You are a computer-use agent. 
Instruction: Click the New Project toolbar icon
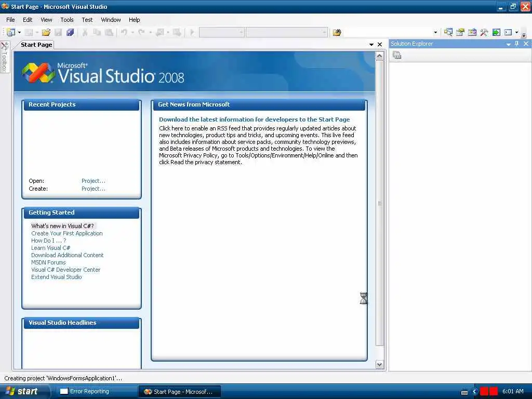(11, 33)
